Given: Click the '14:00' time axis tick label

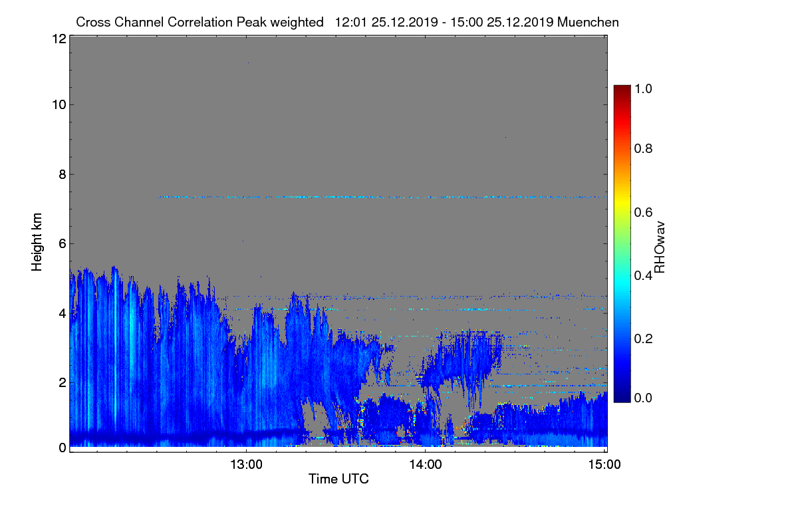Looking at the screenshot, I should (426, 465).
